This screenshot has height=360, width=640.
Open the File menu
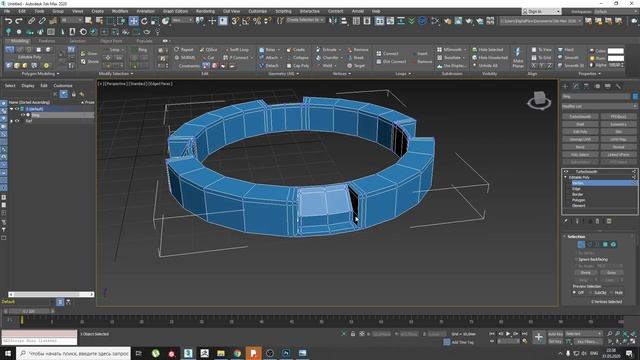coord(7,11)
